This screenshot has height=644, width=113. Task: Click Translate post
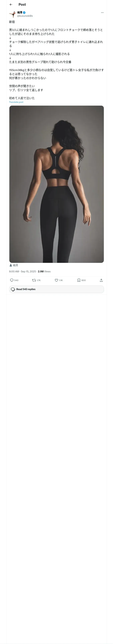16,102
